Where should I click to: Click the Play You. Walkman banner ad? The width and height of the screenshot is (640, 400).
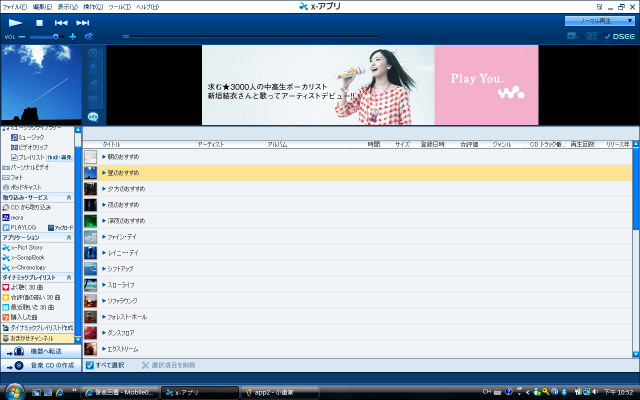point(370,85)
